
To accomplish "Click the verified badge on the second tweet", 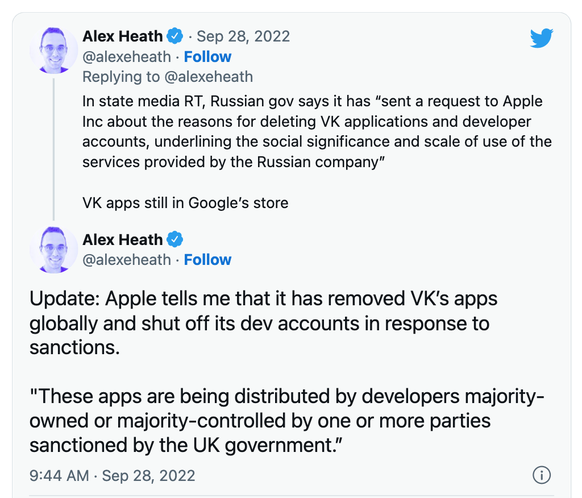I will click(x=175, y=240).
